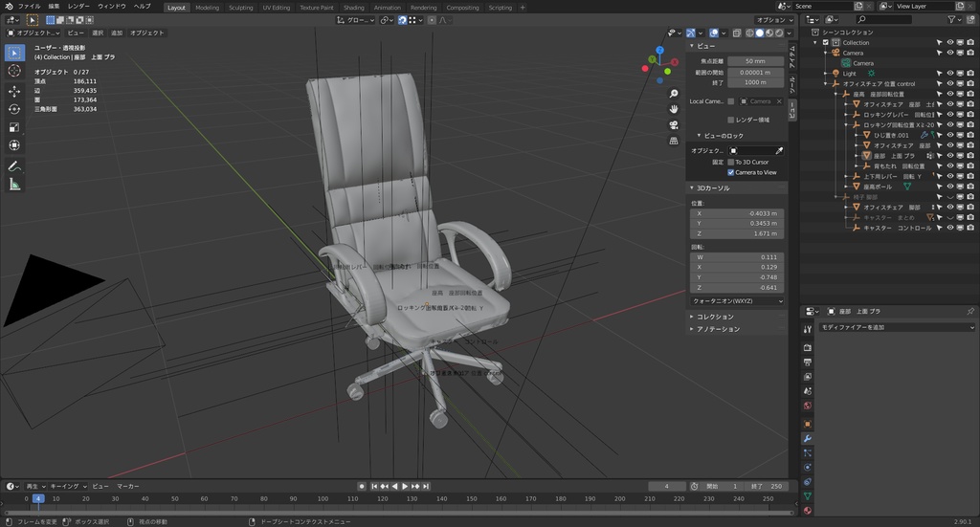Viewport: 980px width, 527px height.
Task: Click the 選択 button in viewport header
Action: tap(98, 33)
